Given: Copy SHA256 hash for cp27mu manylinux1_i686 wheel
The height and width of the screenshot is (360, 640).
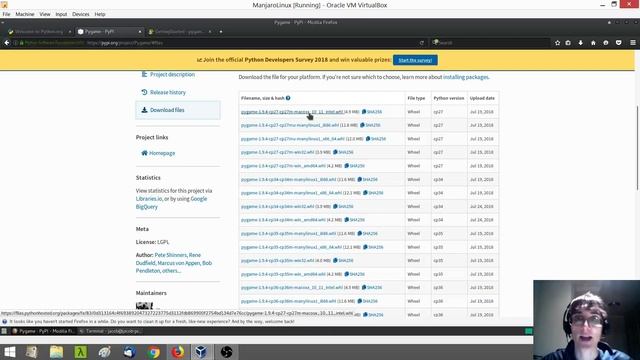Looking at the screenshot, I should [370, 125].
